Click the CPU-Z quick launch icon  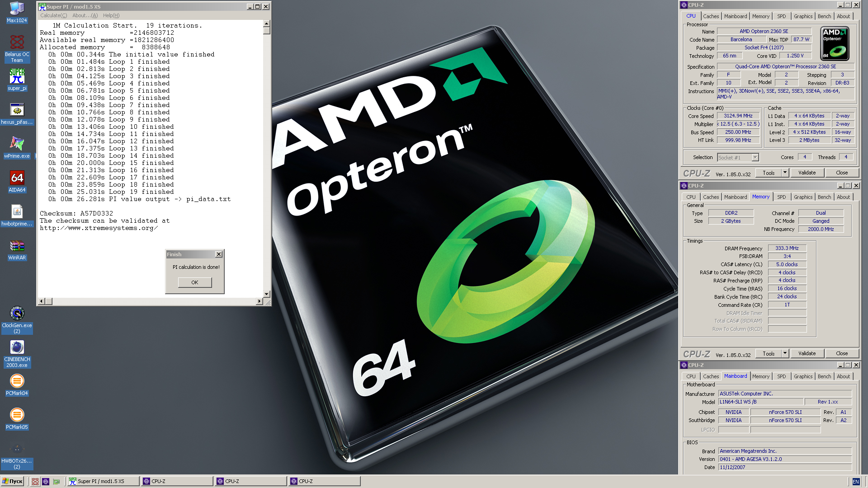pos(46,481)
